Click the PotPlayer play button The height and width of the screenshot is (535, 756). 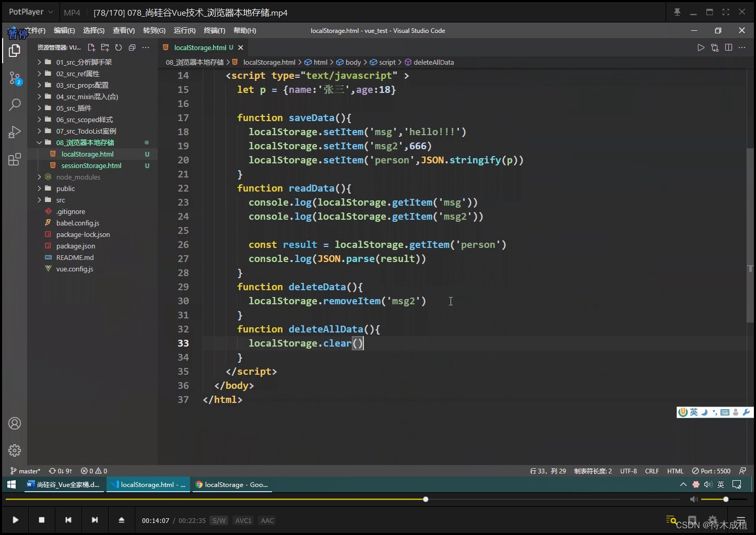(x=16, y=520)
